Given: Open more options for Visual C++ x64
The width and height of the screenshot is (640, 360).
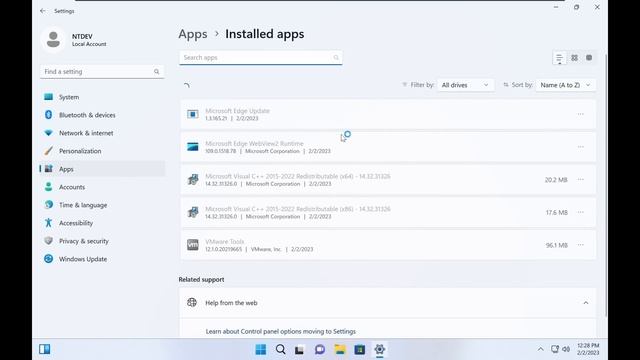Looking at the screenshot, I should tap(580, 180).
